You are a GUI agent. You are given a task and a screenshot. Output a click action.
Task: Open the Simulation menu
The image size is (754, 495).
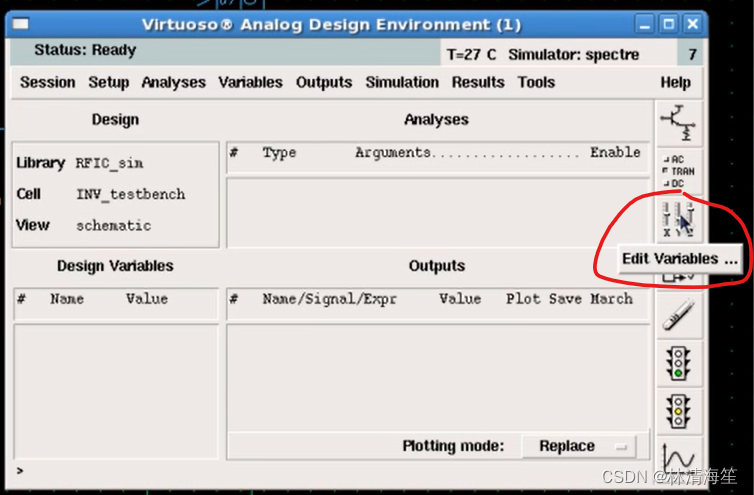(402, 82)
